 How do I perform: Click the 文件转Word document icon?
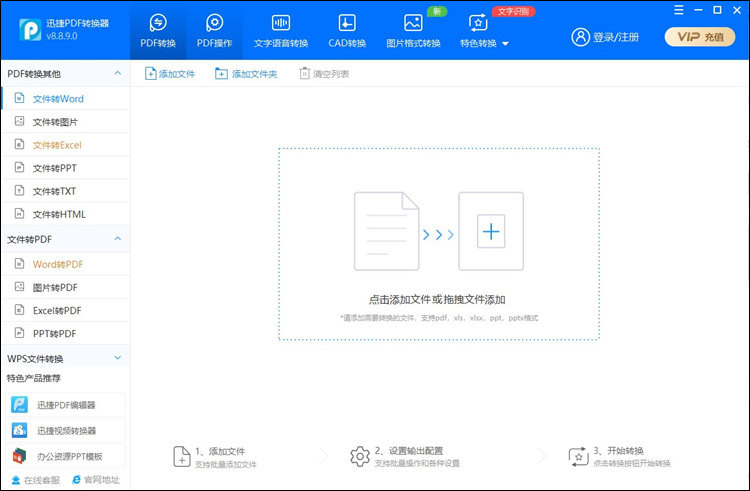coord(19,98)
